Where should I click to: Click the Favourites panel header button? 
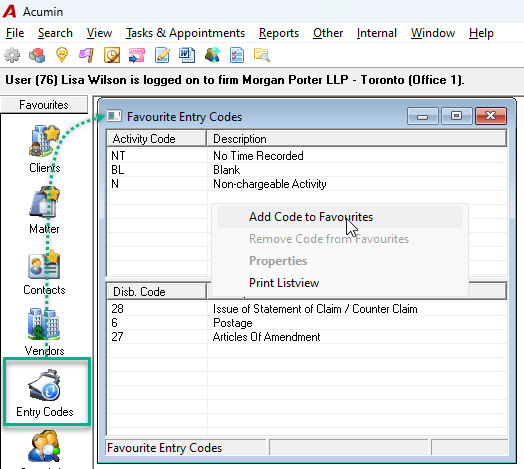44,105
